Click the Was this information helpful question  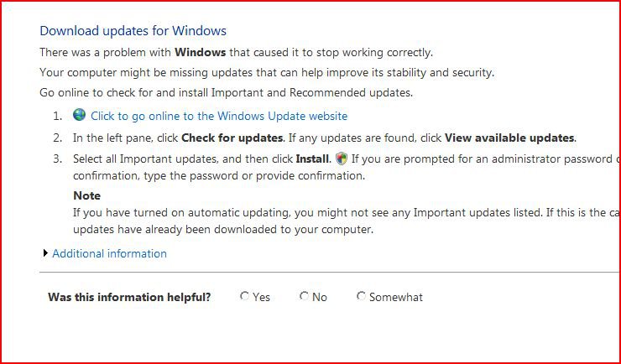[x=129, y=297]
